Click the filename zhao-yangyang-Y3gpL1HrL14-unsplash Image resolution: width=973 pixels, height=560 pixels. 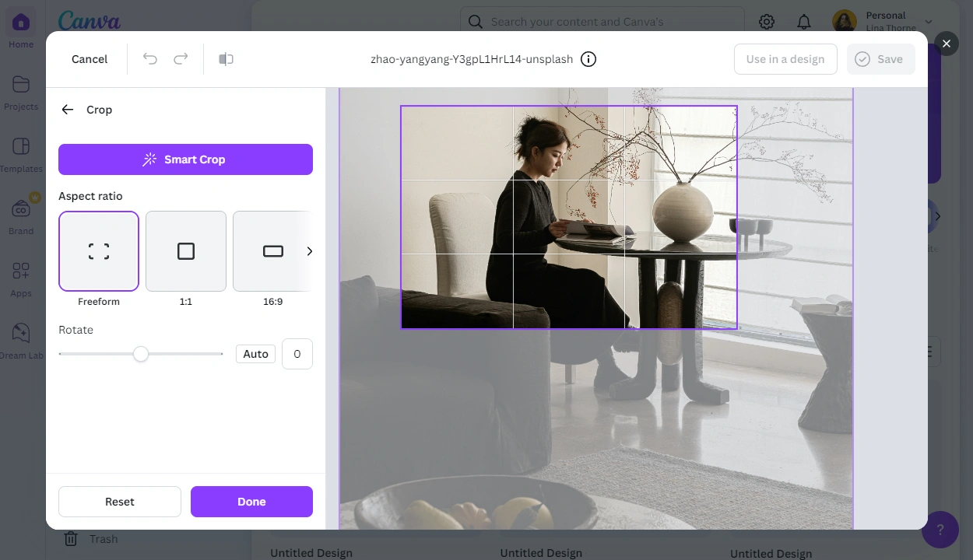[472, 59]
